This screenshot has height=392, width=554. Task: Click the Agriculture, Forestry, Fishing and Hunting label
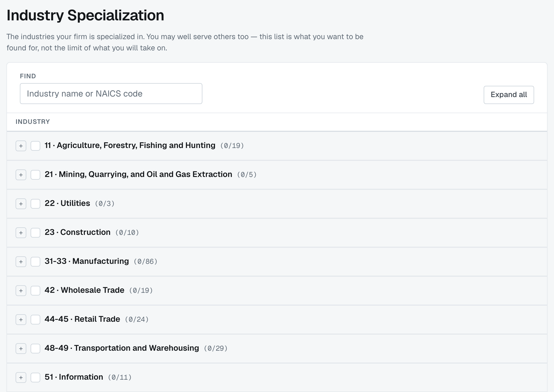[130, 145]
